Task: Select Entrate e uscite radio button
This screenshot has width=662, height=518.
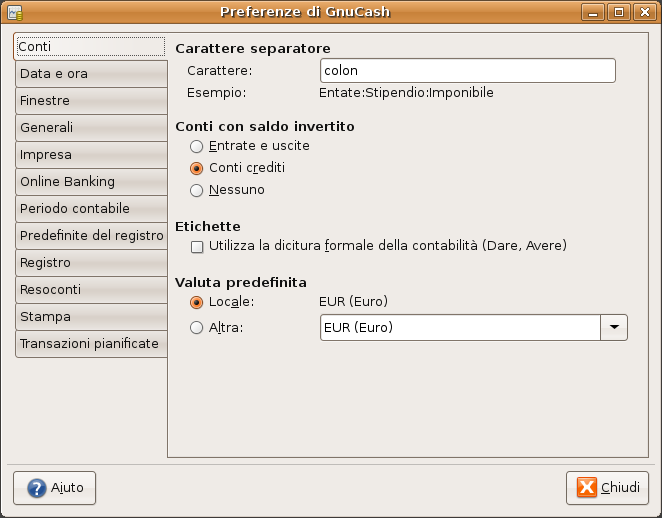Action: pyautogui.click(x=196, y=146)
